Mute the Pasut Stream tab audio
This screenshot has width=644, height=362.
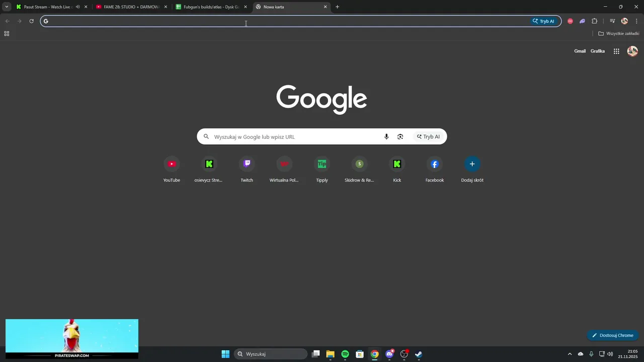pos(77,7)
